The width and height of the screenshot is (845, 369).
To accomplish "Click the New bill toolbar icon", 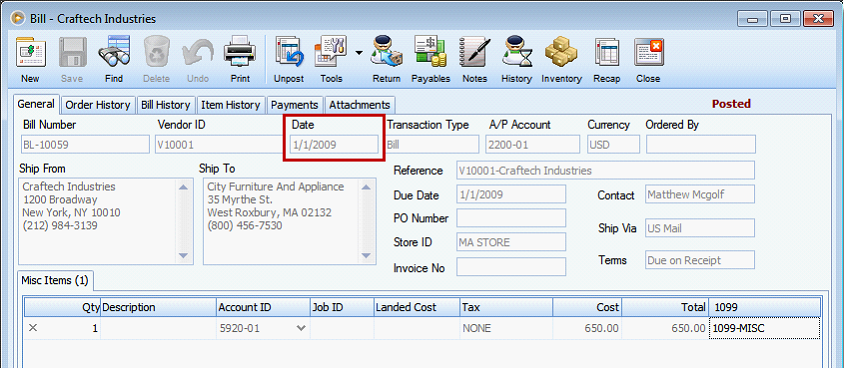I will 30,54.
